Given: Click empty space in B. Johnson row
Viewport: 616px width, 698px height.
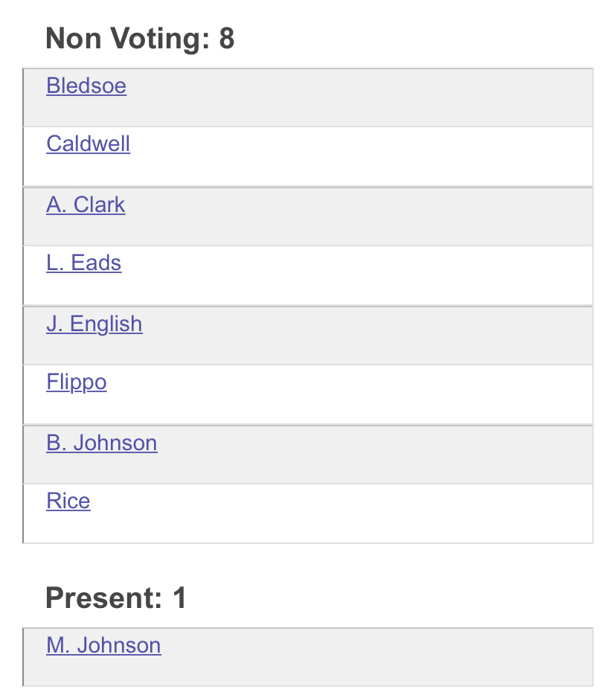Looking at the screenshot, I should coord(372,455).
